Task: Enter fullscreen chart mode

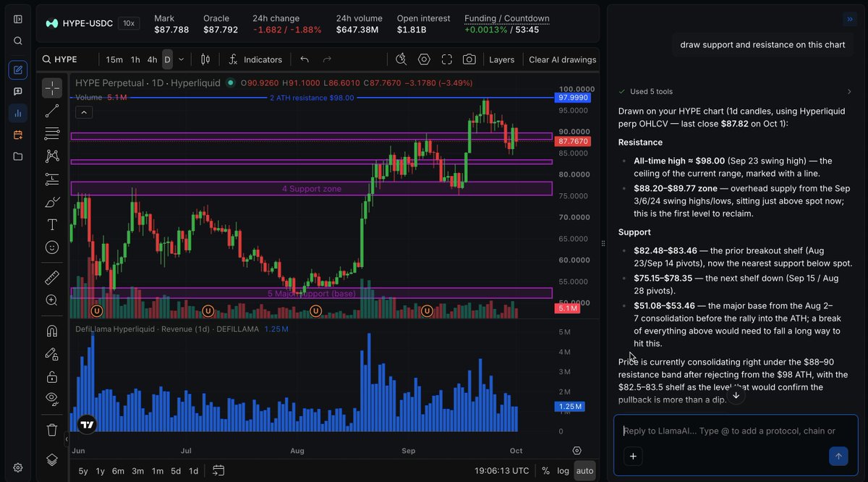Action: pyautogui.click(x=447, y=59)
